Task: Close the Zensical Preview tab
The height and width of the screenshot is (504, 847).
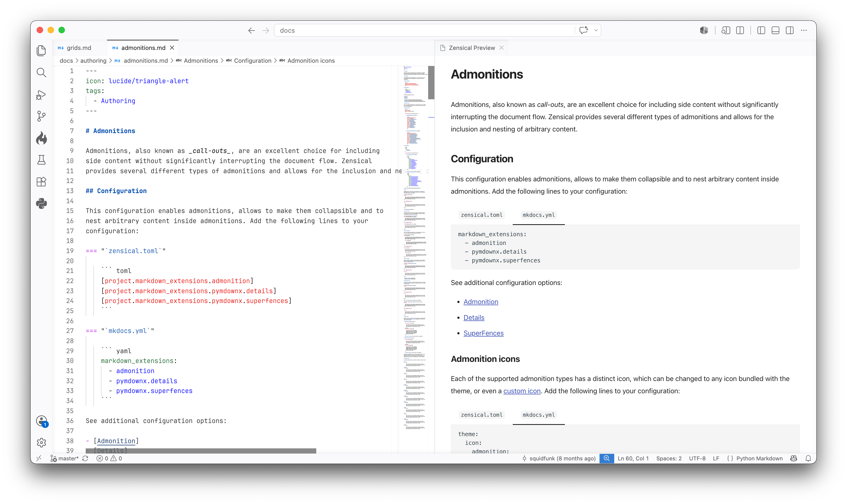Action: pos(502,48)
